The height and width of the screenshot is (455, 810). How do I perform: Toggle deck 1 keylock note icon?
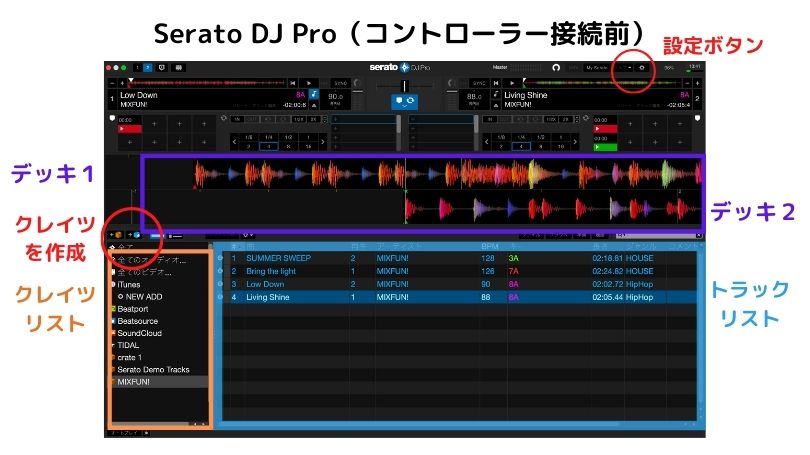(313, 94)
